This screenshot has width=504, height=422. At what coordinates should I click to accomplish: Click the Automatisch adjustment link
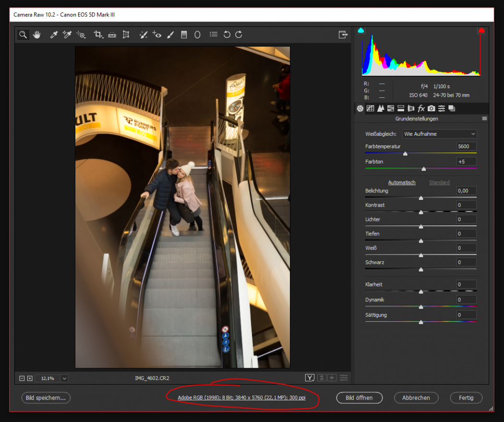402,182
